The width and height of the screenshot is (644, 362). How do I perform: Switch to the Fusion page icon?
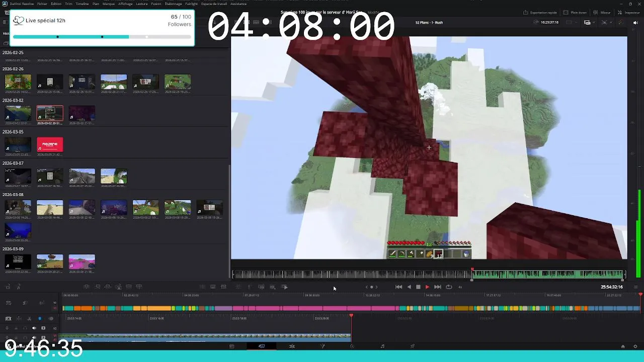coord(323,346)
